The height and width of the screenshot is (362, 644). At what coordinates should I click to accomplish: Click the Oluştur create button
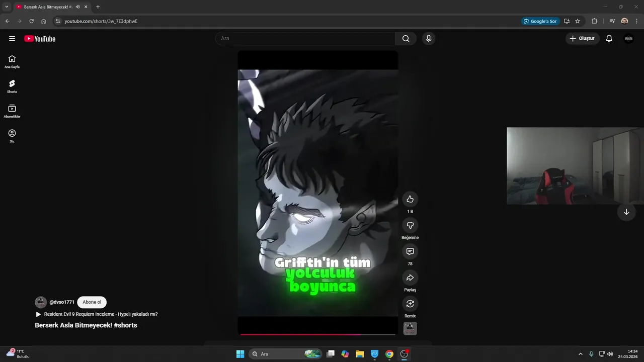point(582,39)
